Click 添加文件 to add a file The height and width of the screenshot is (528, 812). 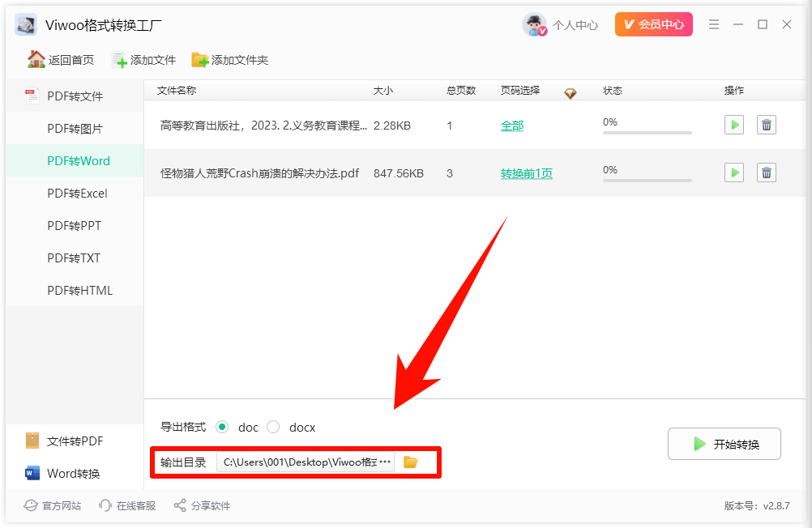point(143,60)
